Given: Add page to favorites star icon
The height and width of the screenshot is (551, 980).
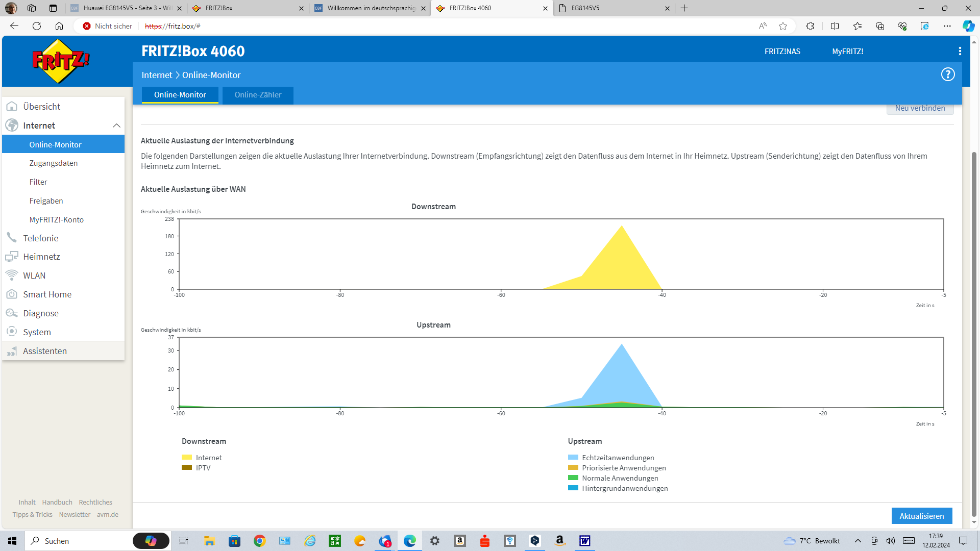Looking at the screenshot, I should click(782, 26).
